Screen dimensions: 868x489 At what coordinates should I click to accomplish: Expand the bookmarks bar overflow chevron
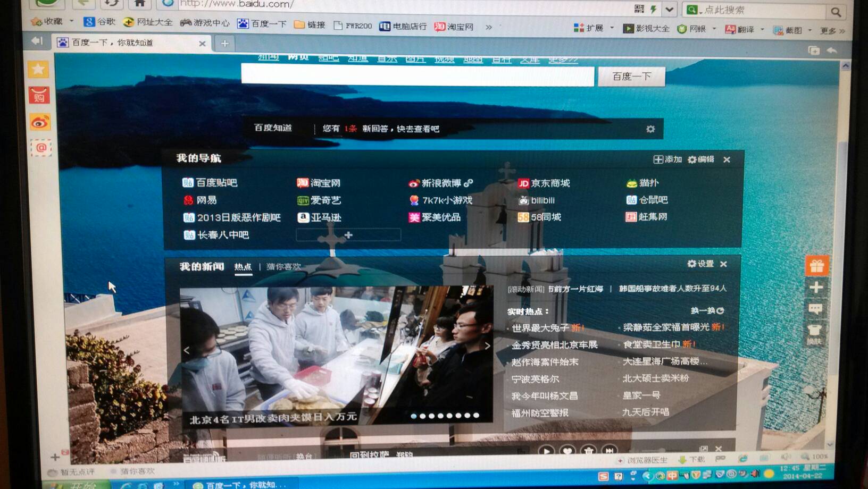point(488,27)
